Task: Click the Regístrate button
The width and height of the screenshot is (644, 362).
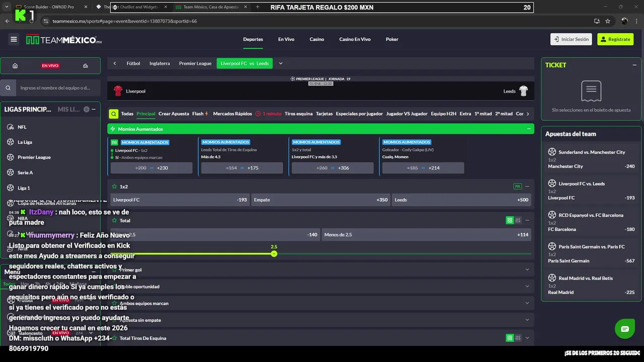Action: [x=615, y=39]
